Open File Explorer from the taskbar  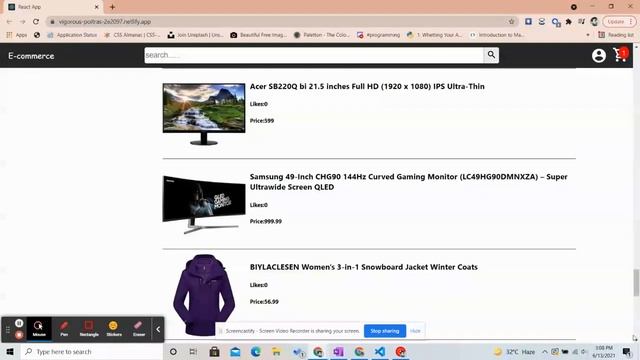click(276, 351)
